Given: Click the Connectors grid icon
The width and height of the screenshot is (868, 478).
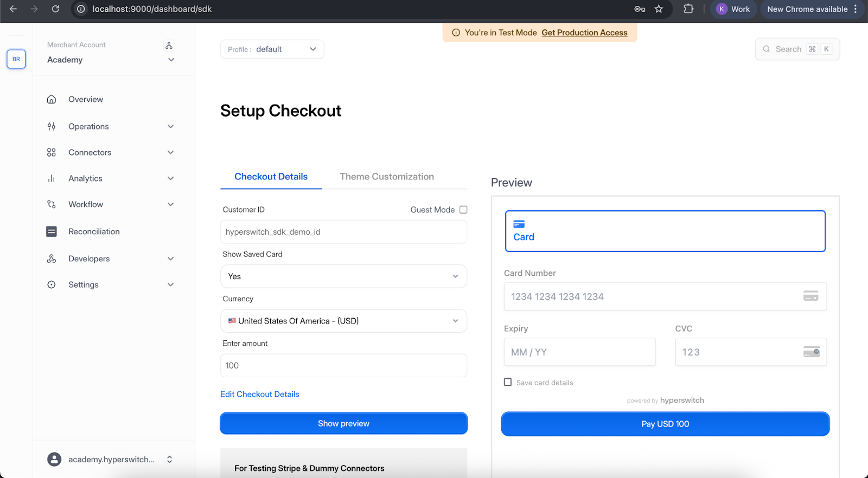Looking at the screenshot, I should click(52, 152).
